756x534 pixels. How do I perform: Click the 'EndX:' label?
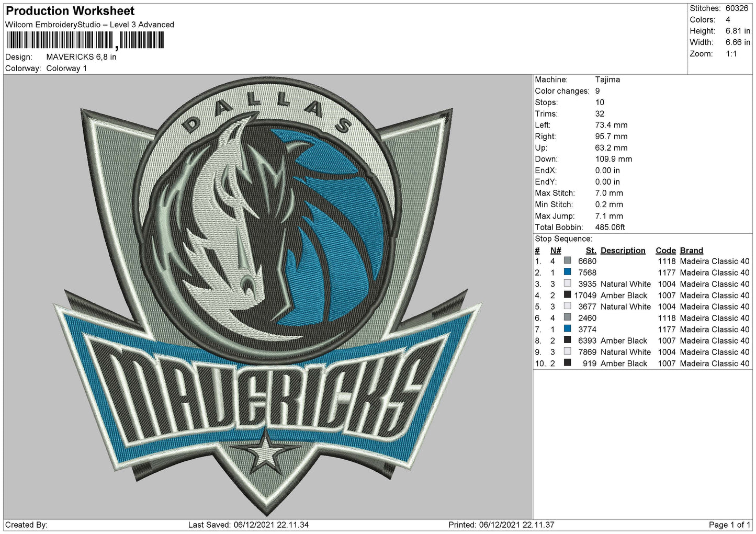click(x=545, y=171)
